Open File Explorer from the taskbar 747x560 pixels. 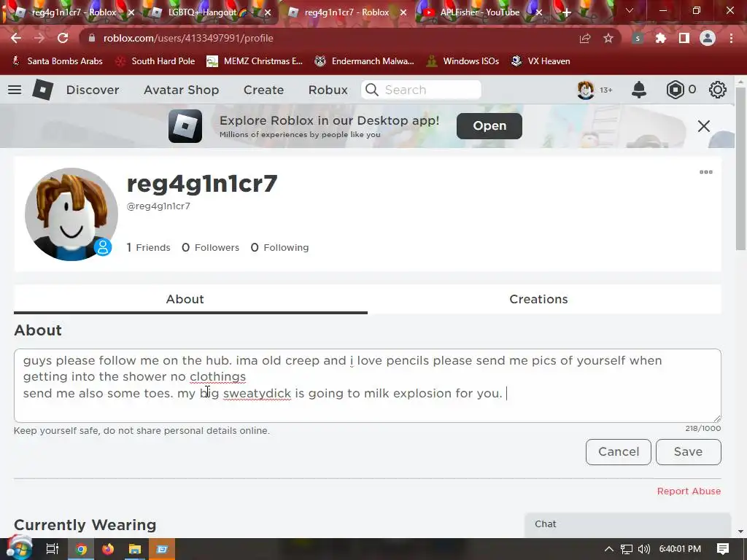135,549
